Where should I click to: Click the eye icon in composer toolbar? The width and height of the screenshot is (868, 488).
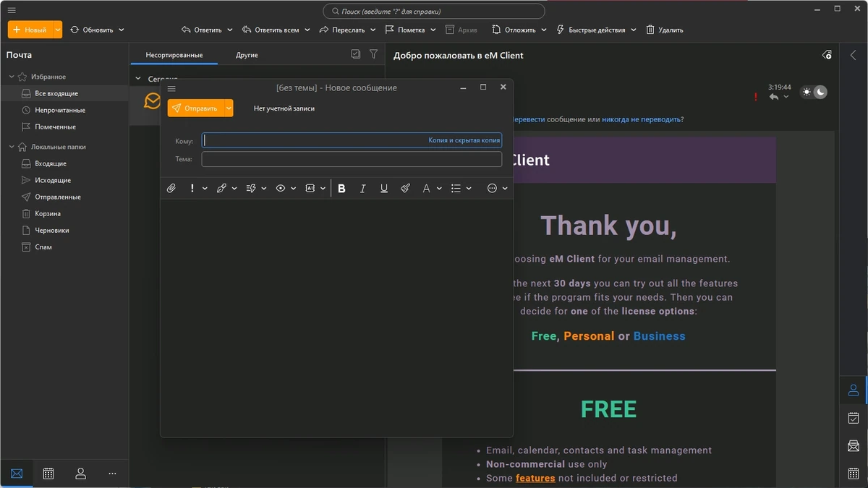click(281, 188)
